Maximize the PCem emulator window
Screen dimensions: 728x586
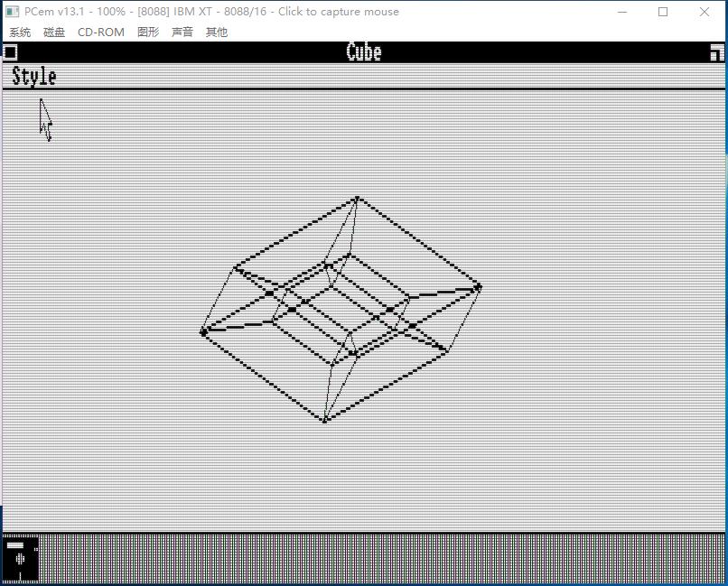[x=663, y=12]
